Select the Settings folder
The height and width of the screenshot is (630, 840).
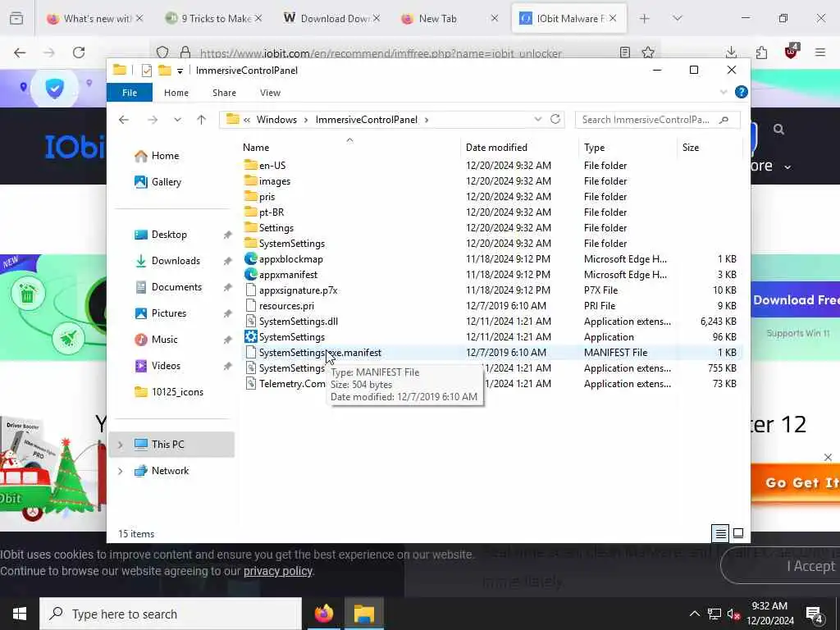[276, 228]
